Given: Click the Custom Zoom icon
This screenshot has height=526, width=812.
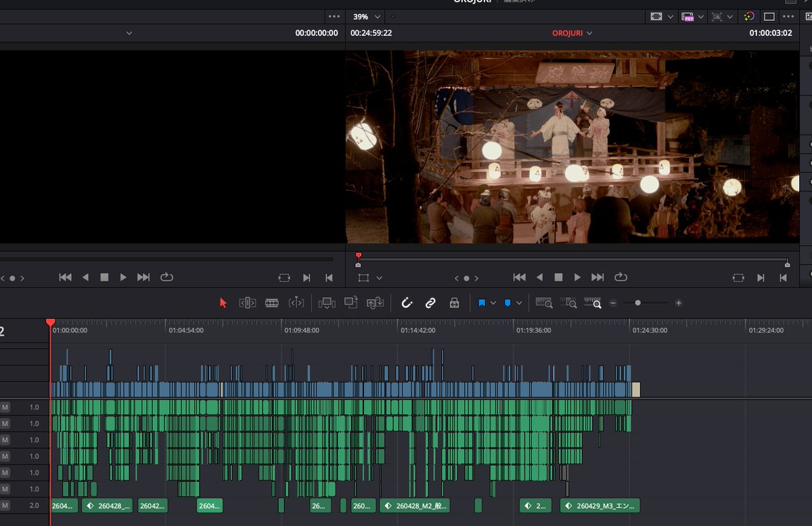Looking at the screenshot, I should tap(593, 303).
